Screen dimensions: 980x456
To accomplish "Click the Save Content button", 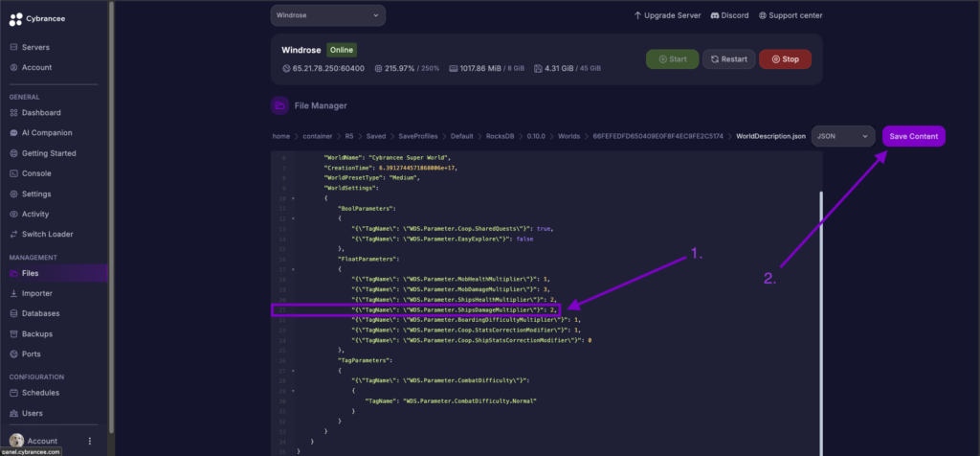I will click(x=913, y=137).
